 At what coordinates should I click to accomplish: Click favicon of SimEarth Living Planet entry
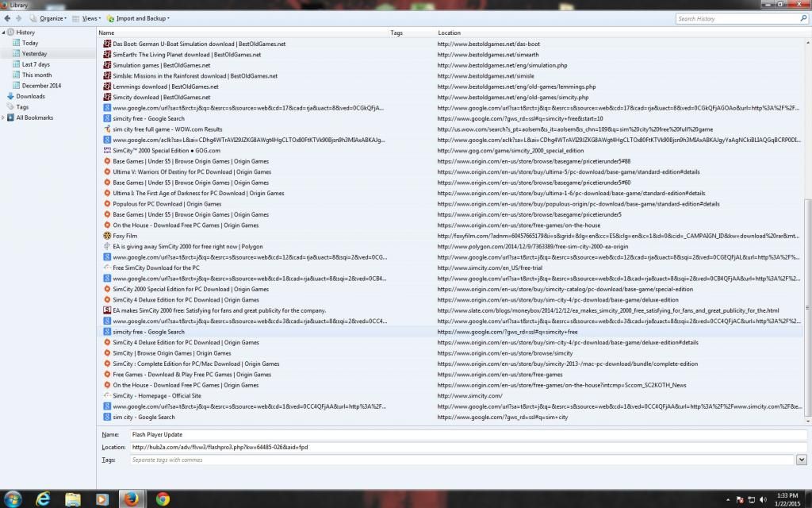107,55
